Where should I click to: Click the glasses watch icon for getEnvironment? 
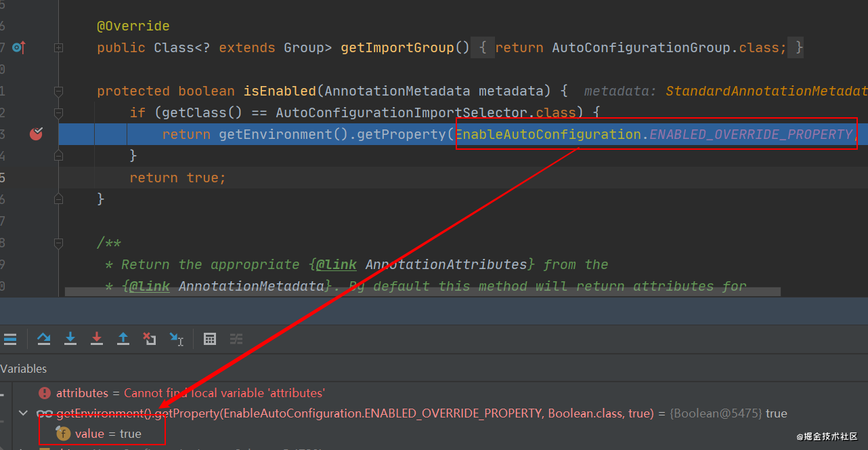pyautogui.click(x=45, y=413)
